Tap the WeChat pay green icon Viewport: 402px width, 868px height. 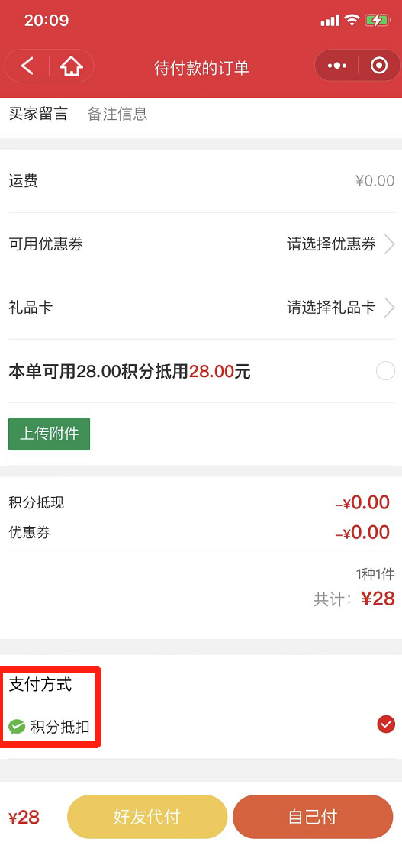click(17, 726)
